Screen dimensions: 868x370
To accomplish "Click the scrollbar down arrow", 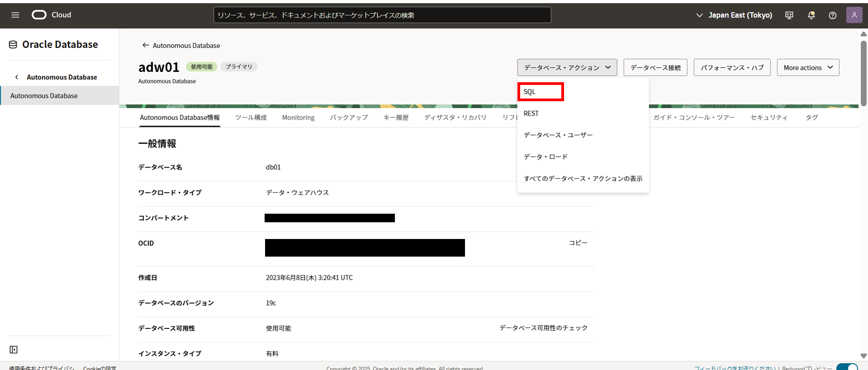I will (x=863, y=356).
